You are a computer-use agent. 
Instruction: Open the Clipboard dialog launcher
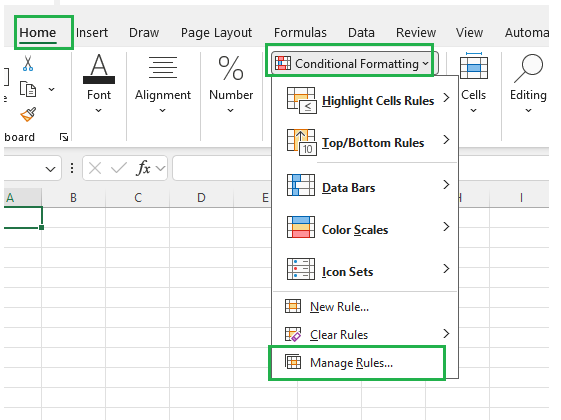click(64, 137)
